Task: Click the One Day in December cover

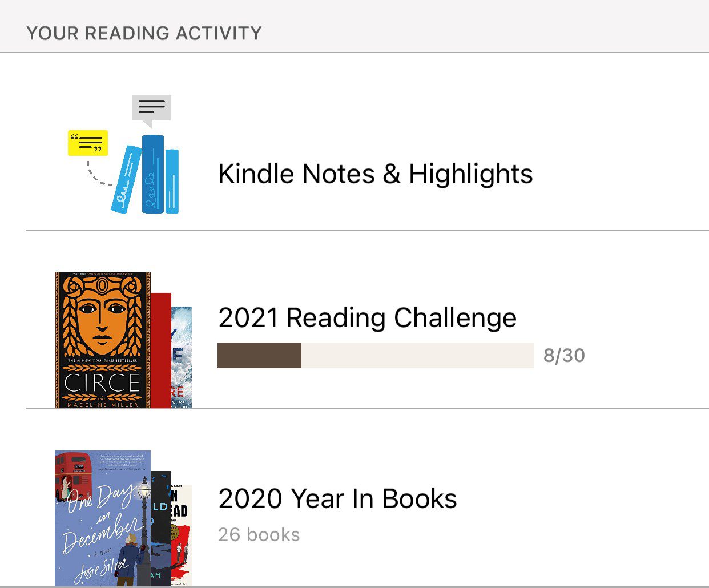Action: pyautogui.click(x=103, y=518)
